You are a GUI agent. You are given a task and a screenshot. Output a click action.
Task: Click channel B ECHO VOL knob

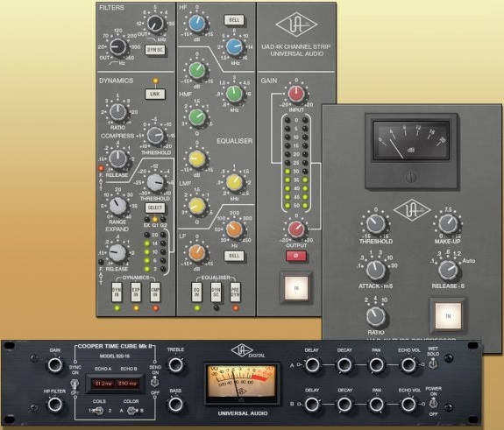(x=408, y=405)
